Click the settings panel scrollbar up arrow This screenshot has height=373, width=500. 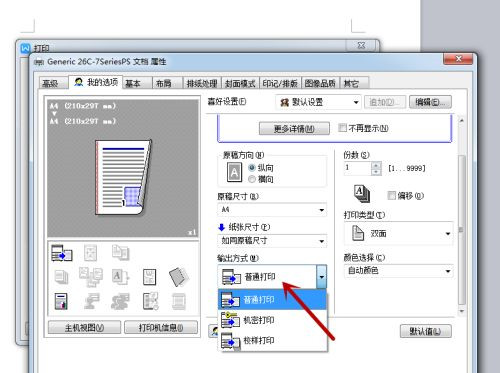461,120
